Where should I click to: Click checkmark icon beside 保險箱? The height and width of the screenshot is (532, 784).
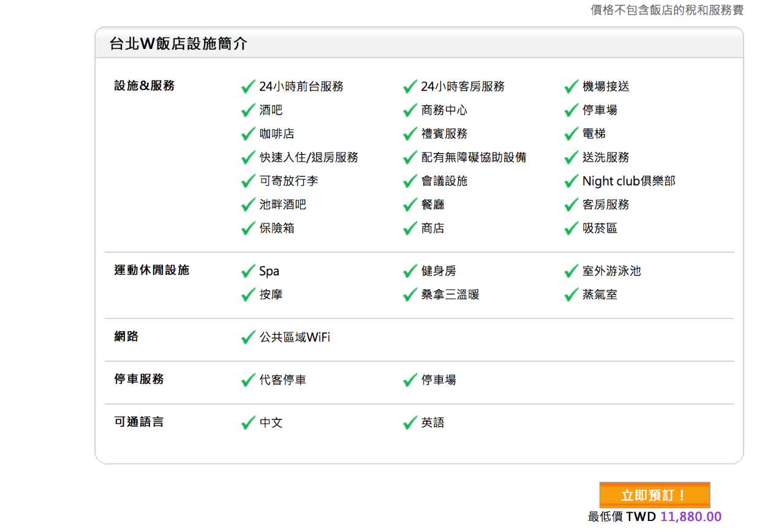pos(248,228)
